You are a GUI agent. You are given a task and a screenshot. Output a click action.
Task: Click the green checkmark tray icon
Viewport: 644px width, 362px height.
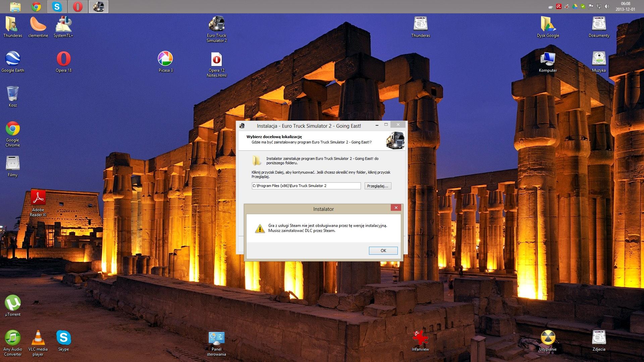click(x=583, y=6)
